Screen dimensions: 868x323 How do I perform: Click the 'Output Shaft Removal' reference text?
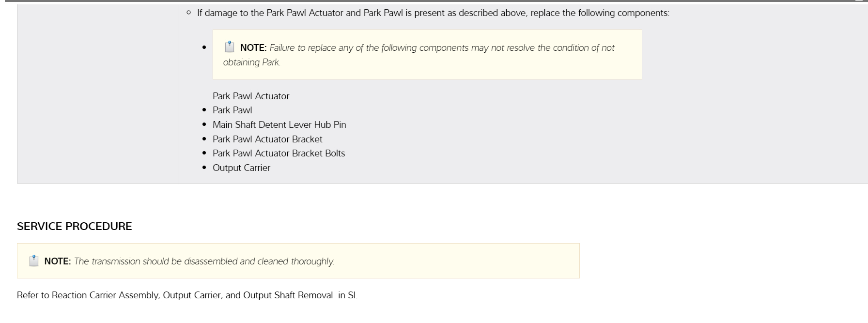(288, 295)
